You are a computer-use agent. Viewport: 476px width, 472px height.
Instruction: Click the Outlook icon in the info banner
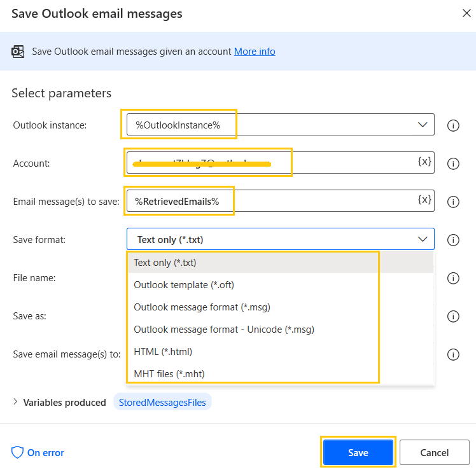coord(18,52)
